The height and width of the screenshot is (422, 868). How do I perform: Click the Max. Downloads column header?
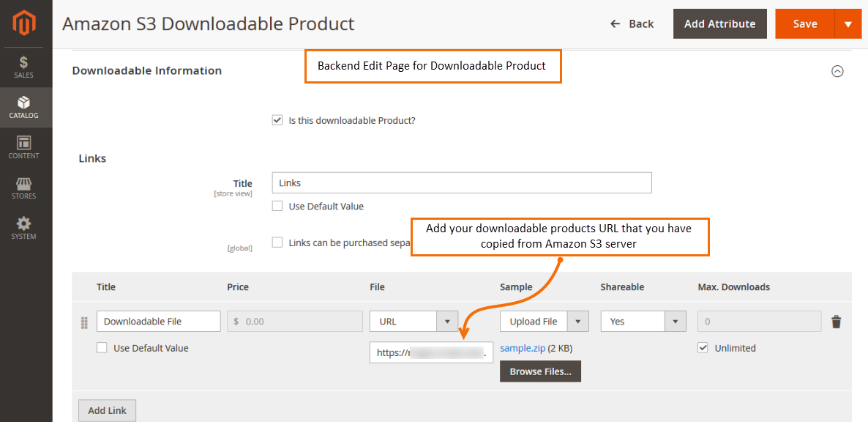point(734,287)
